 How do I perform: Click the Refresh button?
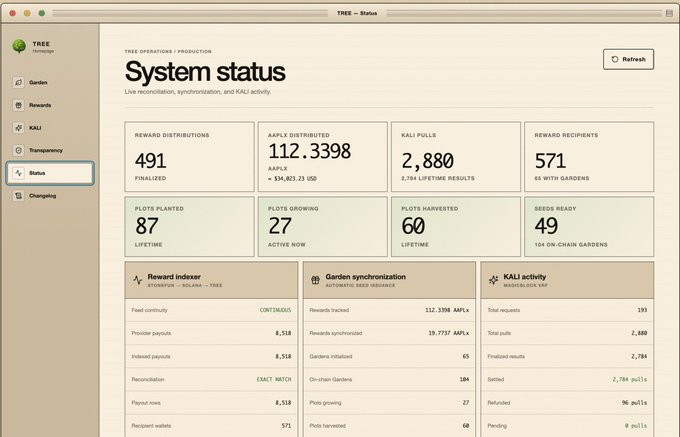(628, 59)
